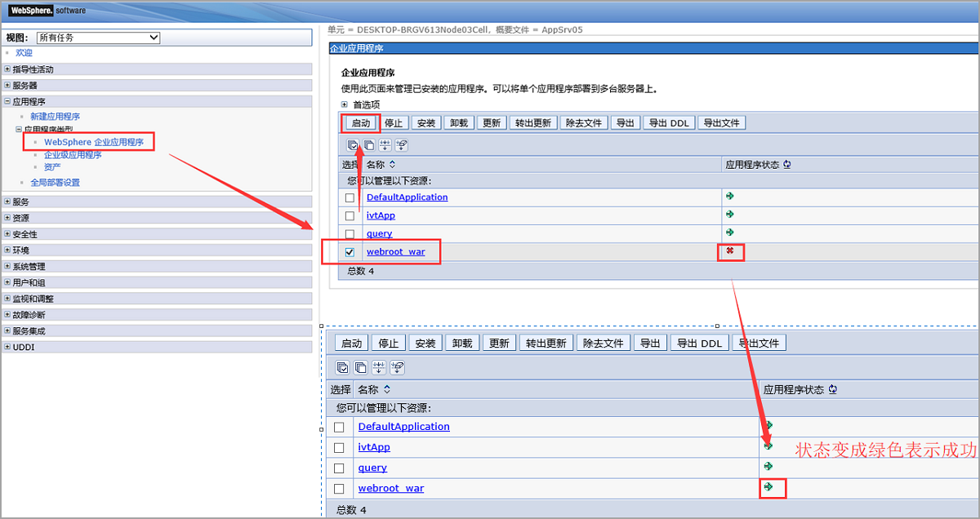Expand 用户和组 in navigation tree

pos(7,282)
